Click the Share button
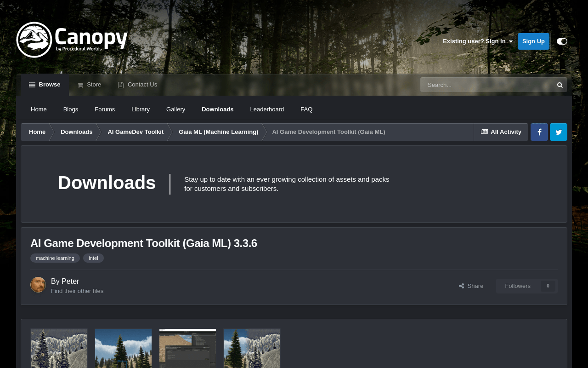 click(x=471, y=286)
